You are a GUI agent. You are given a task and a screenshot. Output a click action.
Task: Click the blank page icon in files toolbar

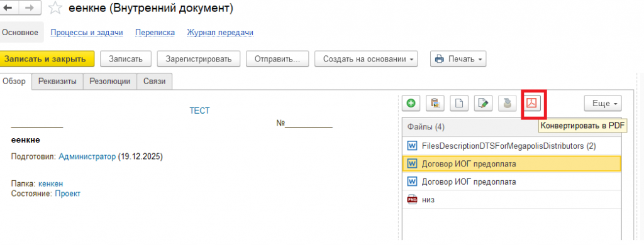(x=458, y=104)
